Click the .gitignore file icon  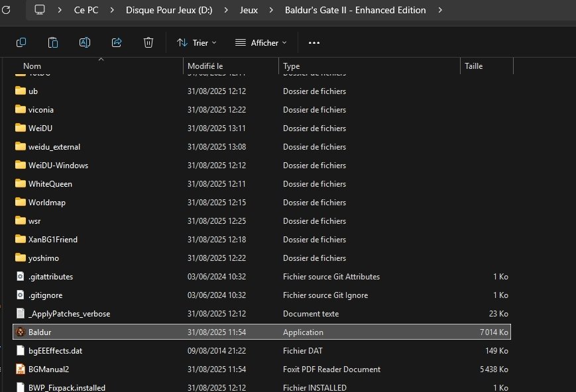tap(21, 295)
